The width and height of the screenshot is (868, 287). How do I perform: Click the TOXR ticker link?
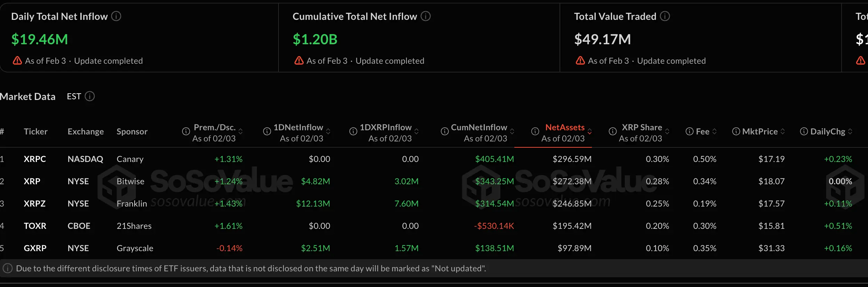pyautogui.click(x=35, y=226)
